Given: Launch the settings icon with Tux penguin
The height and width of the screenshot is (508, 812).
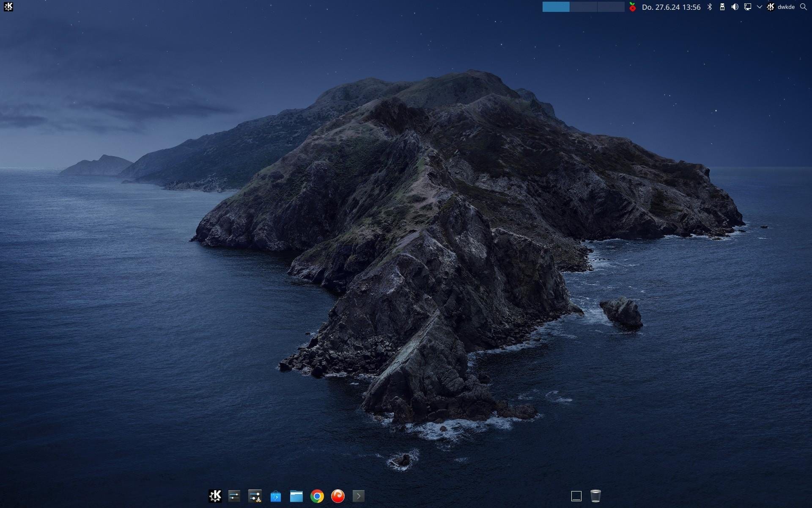Looking at the screenshot, I should click(255, 496).
